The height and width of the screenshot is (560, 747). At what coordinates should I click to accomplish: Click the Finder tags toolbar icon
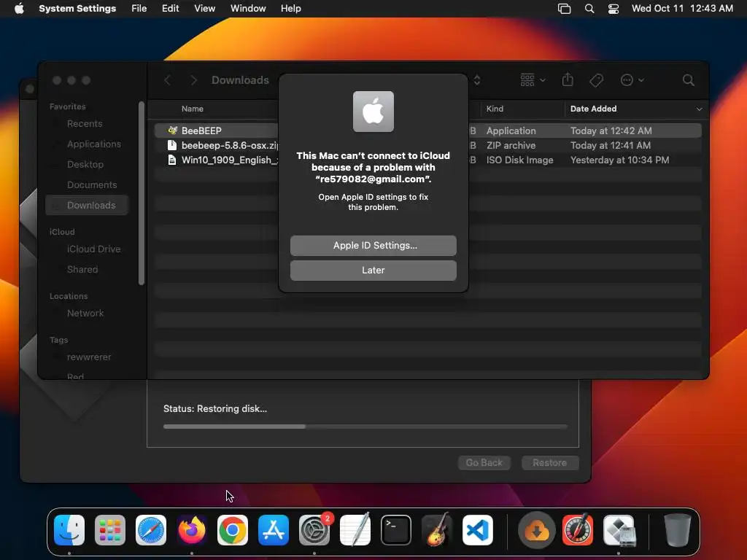(x=596, y=80)
